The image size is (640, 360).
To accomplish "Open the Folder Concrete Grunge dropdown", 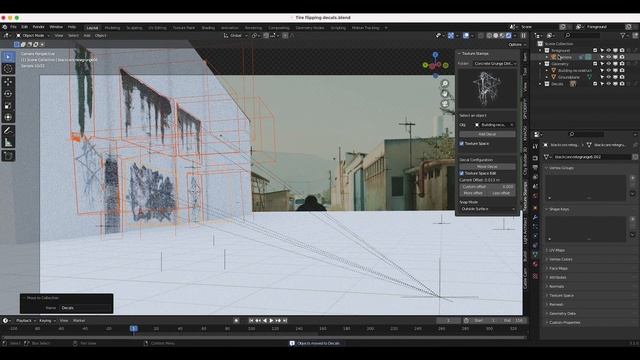I will point(495,64).
